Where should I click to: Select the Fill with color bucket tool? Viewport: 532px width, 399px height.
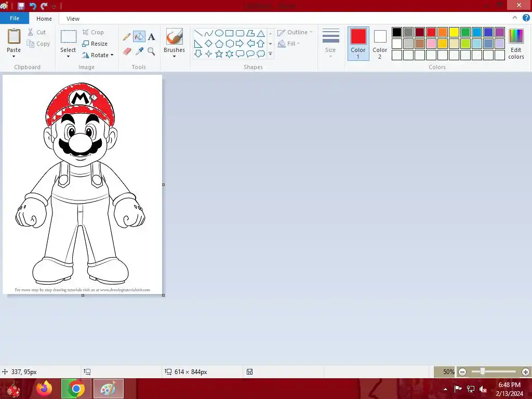[x=139, y=37]
